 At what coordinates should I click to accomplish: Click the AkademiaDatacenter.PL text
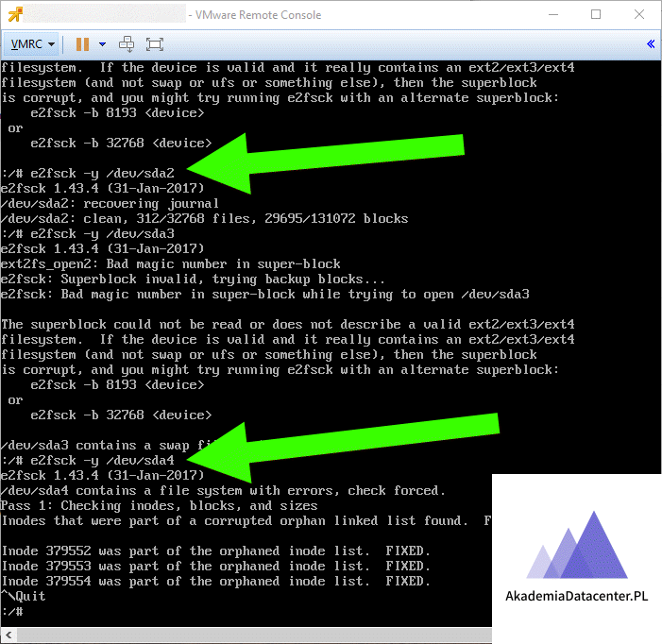577,596
